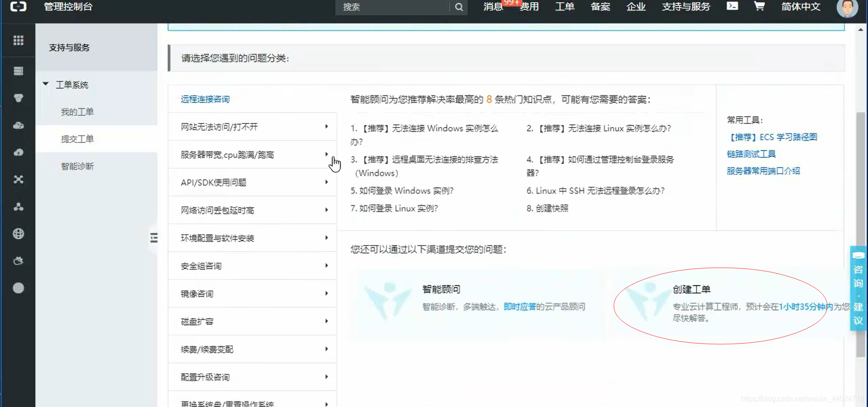Viewport: 868px width, 407px height.
Task: Open article 创建快照
Action: click(x=547, y=208)
